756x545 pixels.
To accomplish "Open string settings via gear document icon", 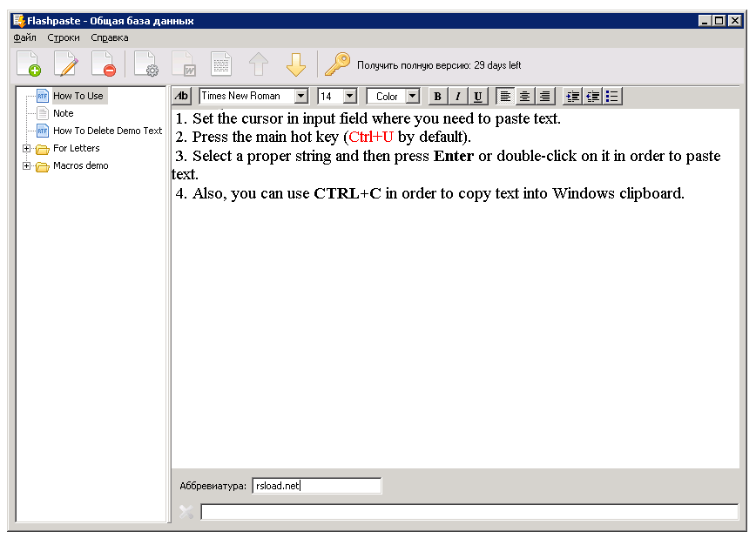I will 146,64.
